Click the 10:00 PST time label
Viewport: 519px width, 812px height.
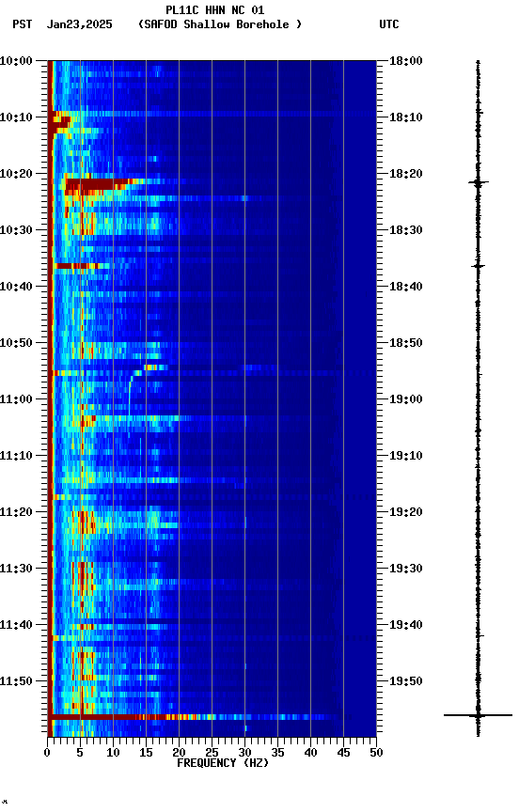tap(16, 61)
